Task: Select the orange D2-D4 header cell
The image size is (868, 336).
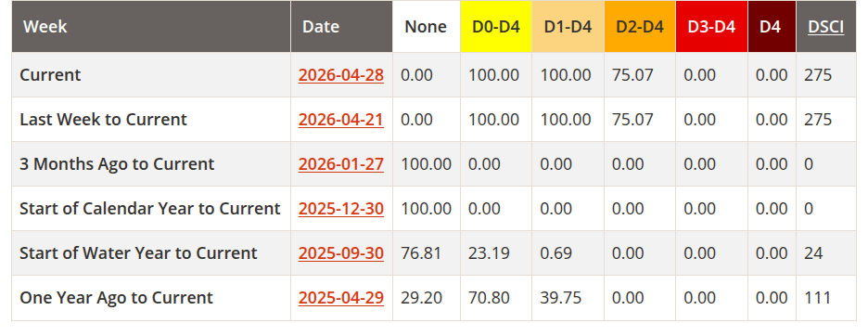Action: click(x=640, y=27)
